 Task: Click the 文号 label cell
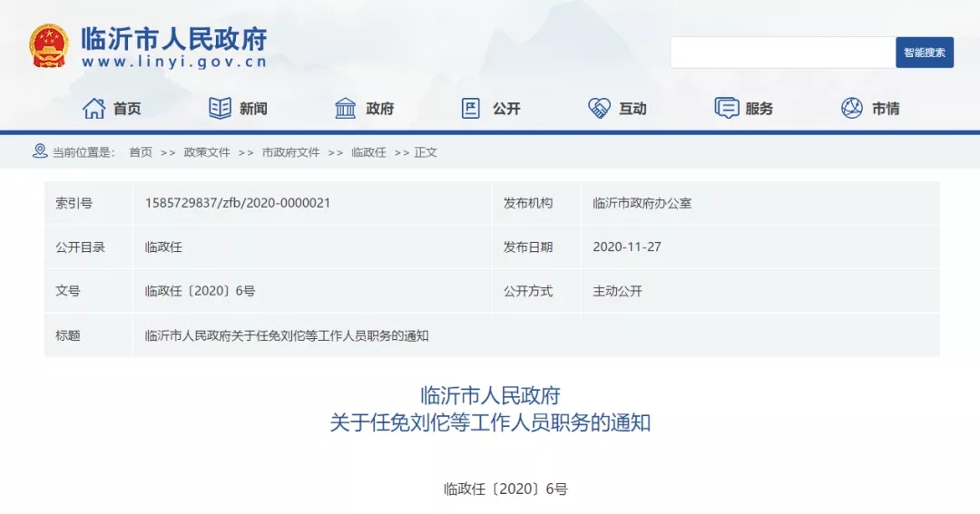coord(88,291)
